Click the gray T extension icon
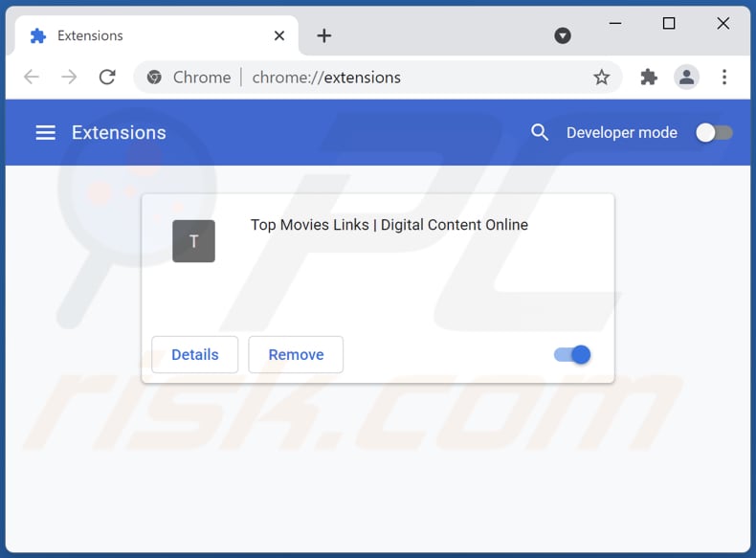 coord(194,241)
